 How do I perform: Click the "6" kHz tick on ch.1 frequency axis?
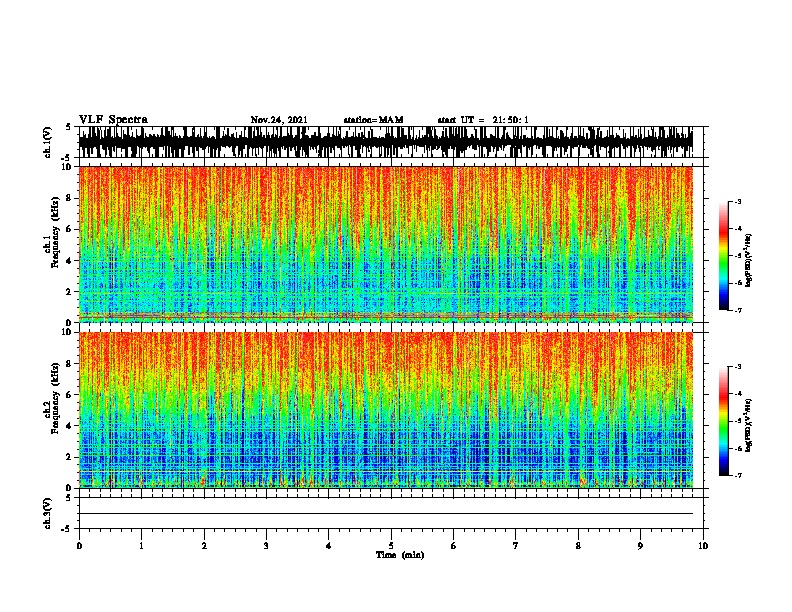coord(70,229)
